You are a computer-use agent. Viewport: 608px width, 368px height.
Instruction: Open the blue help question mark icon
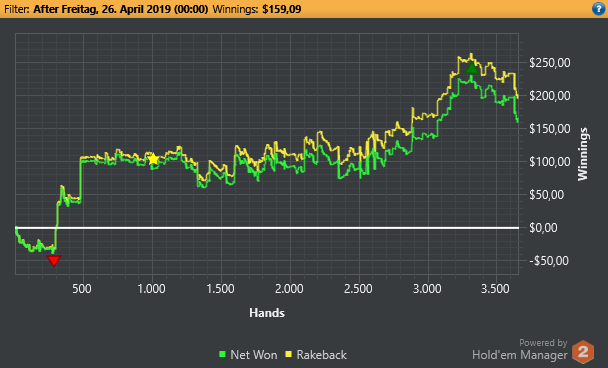pos(599,9)
